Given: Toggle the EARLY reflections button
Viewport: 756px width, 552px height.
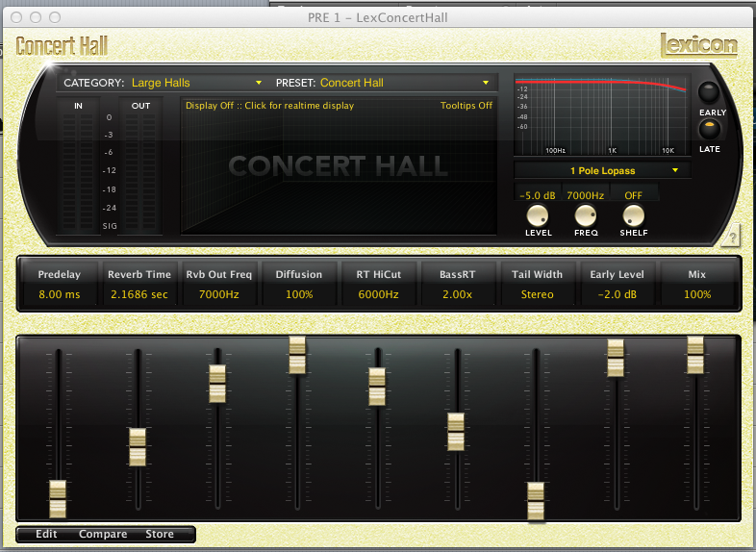Looking at the screenshot, I should (709, 92).
